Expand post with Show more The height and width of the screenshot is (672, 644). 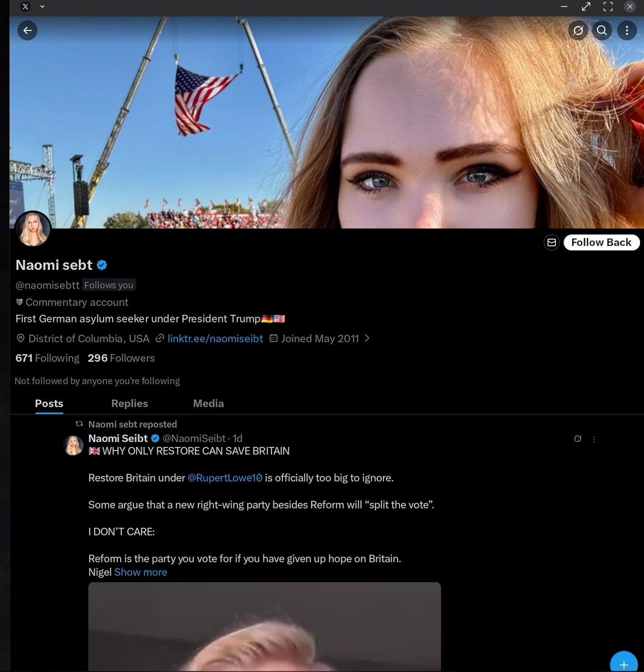coord(141,572)
